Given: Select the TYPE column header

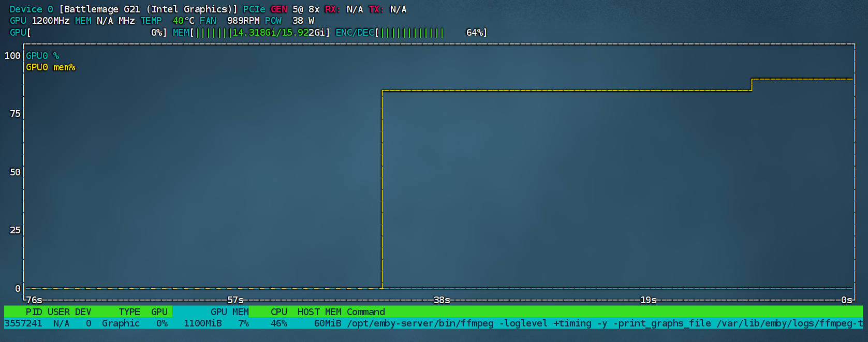Looking at the screenshot, I should [x=129, y=312].
